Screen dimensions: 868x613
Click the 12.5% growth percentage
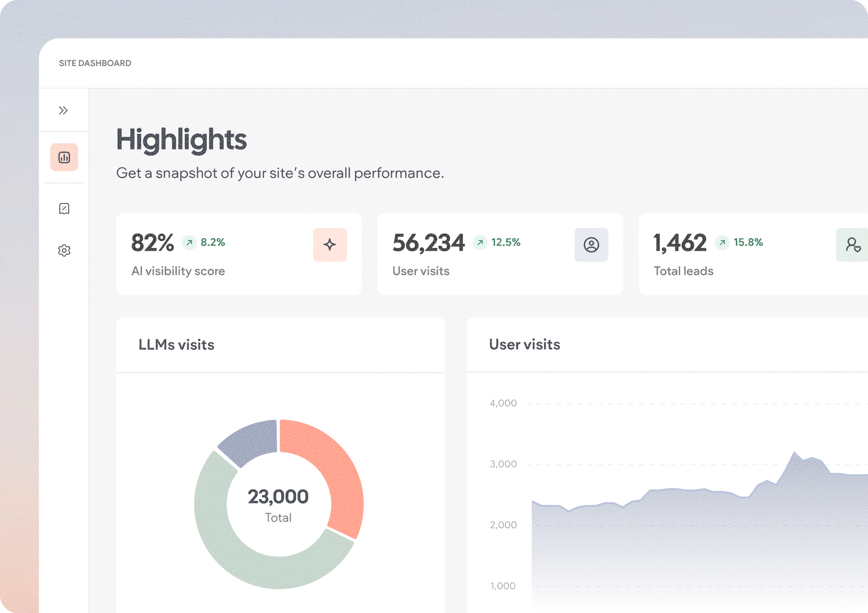point(506,242)
